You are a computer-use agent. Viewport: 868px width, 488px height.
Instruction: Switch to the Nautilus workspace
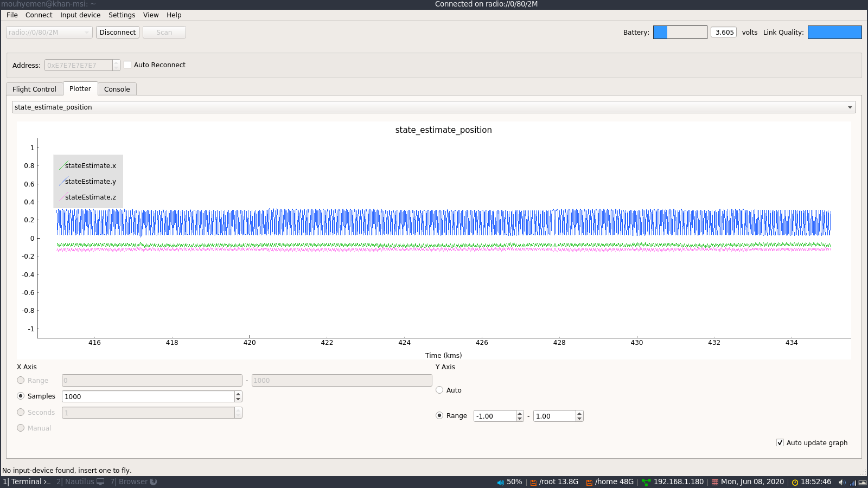[x=80, y=481]
